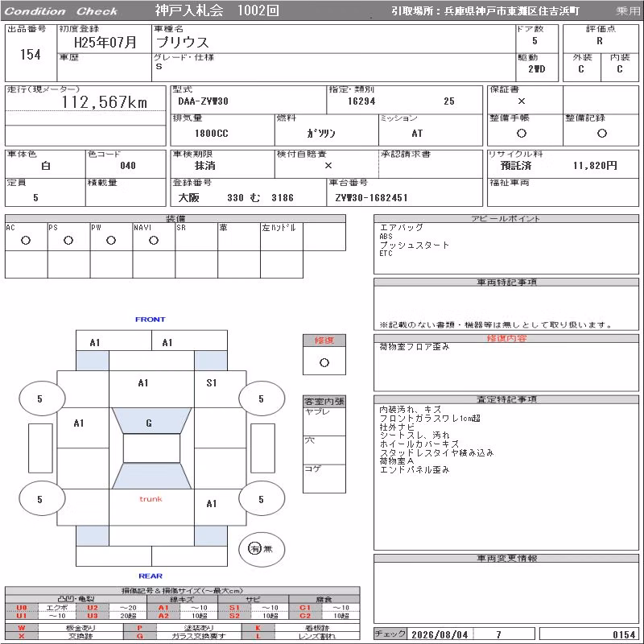644x644 pixels.
Task: Click the エアバッグ appeal point
Action: [401, 227]
